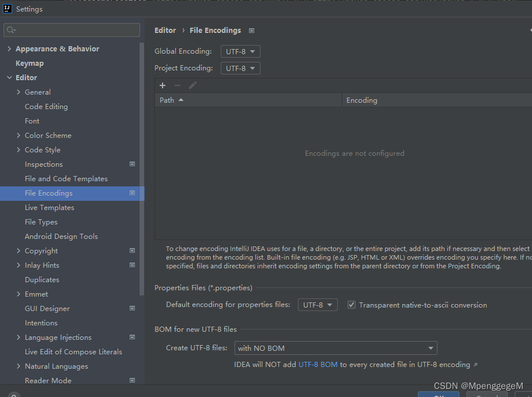Open the Create UTF-8 files dropdown
532x397 pixels.
pyautogui.click(x=335, y=348)
